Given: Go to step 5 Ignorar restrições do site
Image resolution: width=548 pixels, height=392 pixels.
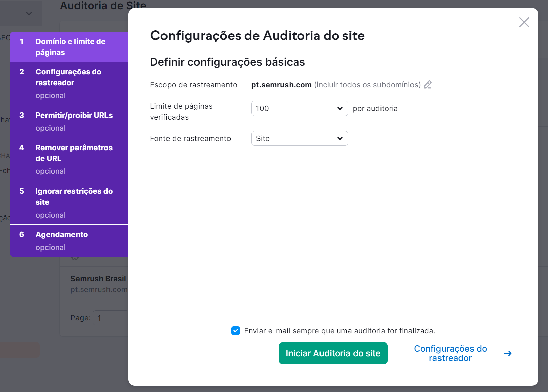Looking at the screenshot, I should tap(69, 202).
